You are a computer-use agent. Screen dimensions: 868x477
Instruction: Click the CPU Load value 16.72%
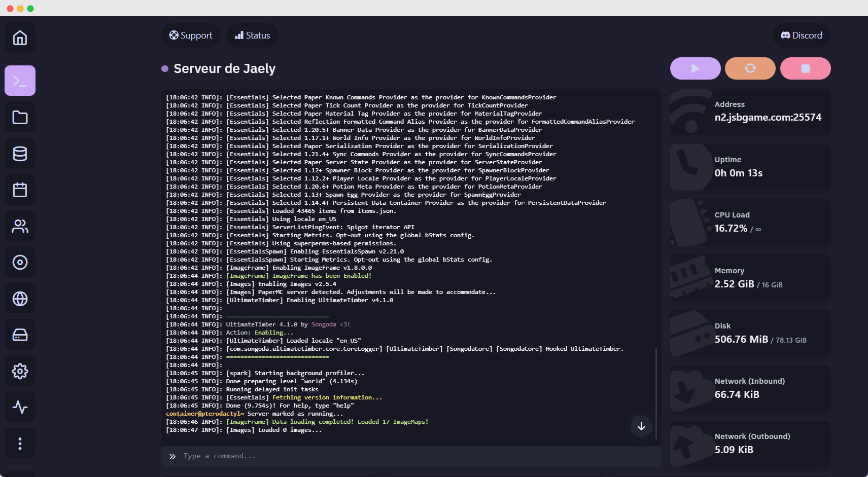tap(731, 228)
